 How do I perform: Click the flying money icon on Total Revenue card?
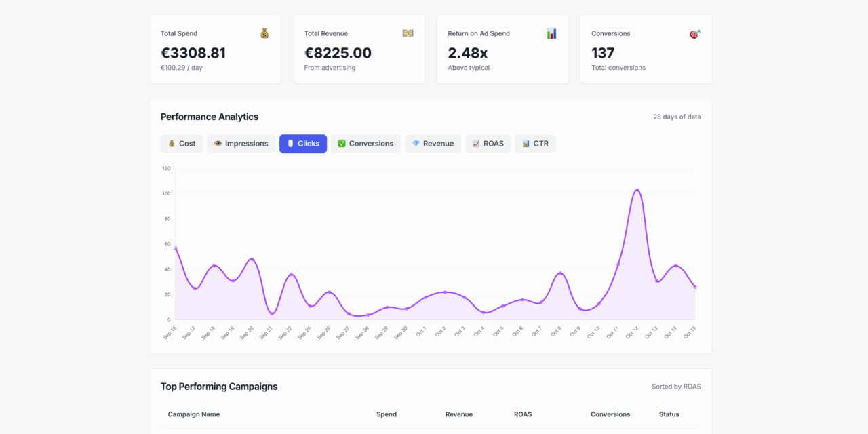pos(408,33)
